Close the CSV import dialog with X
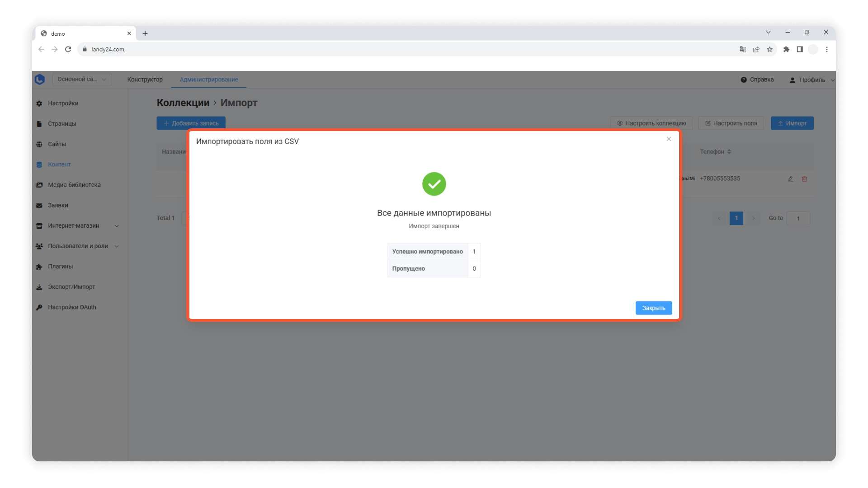Viewport: 868px width, 488px height. 669,139
